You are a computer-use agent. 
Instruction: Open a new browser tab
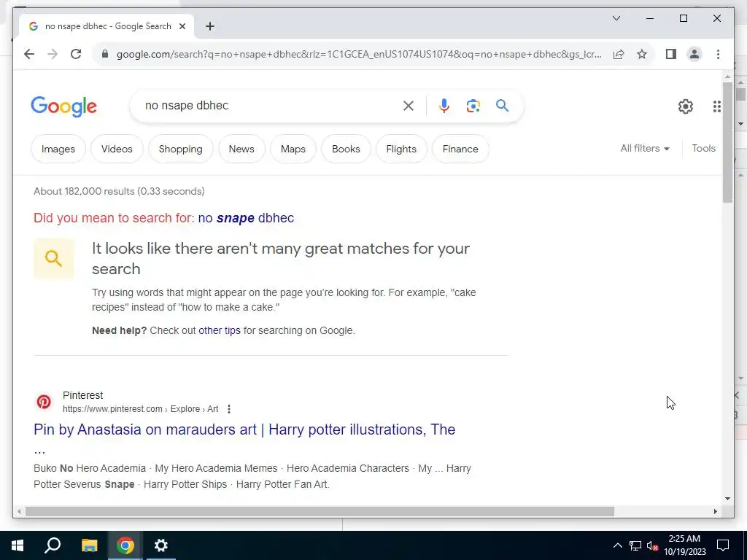(209, 26)
